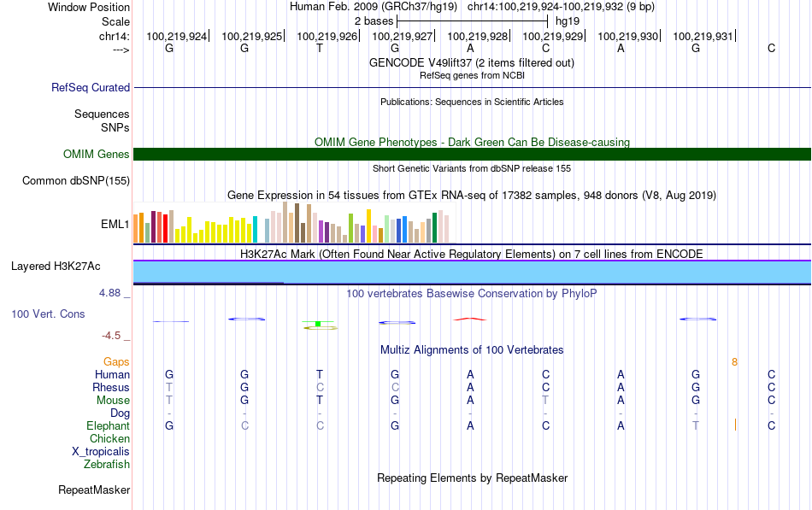
Task: Click the Scale label
Action: coord(115,21)
